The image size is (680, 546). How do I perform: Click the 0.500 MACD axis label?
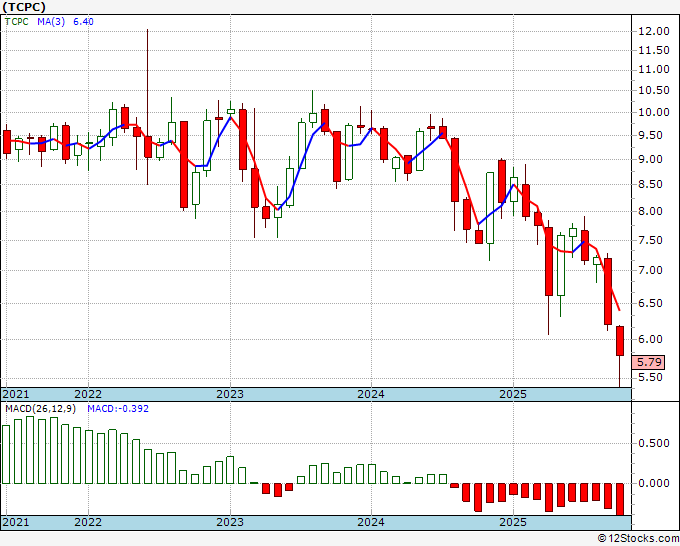654,443
